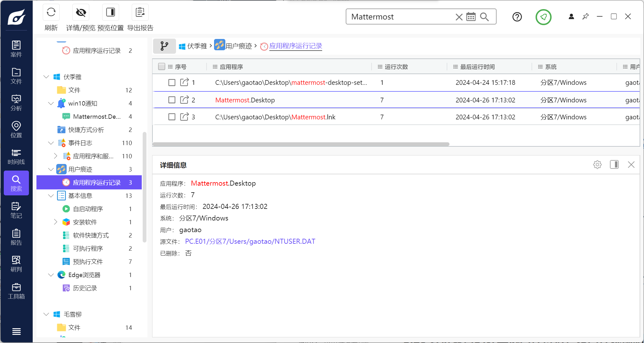
Task: Click the magnifier icon to run search
Action: coord(484,17)
